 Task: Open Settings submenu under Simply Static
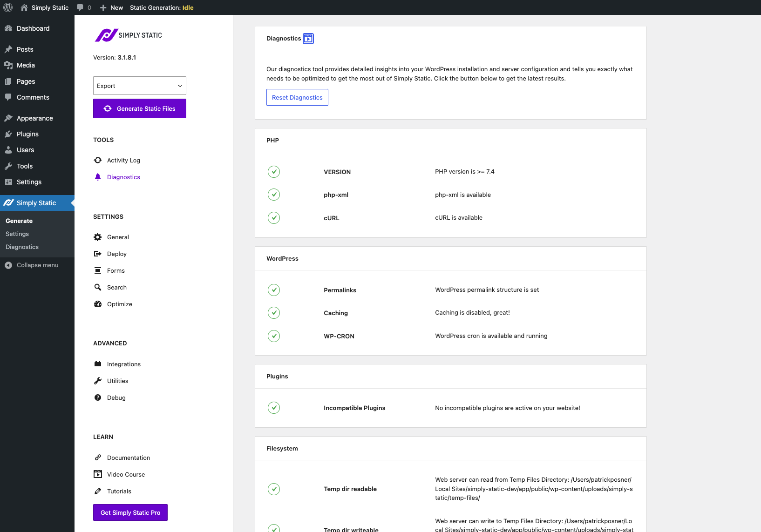17,234
